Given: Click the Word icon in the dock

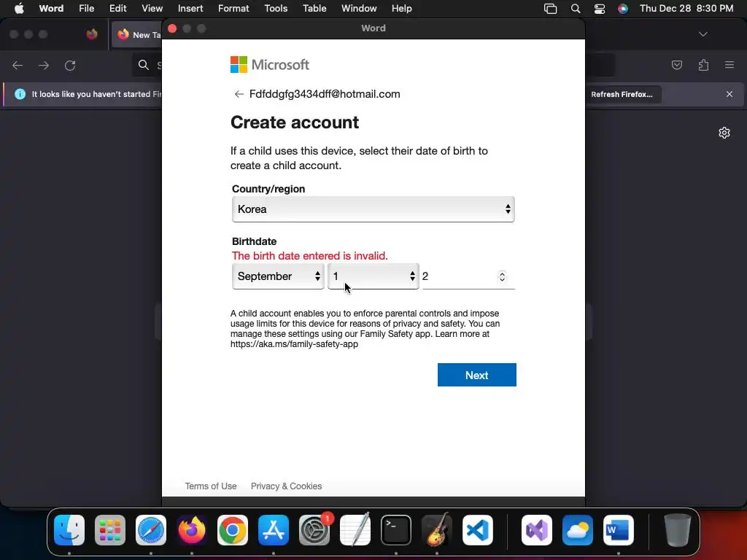Looking at the screenshot, I should pyautogui.click(x=619, y=530).
